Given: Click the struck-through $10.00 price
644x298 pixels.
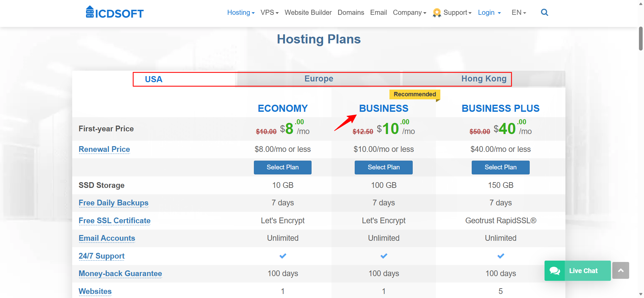Looking at the screenshot, I should (266, 132).
